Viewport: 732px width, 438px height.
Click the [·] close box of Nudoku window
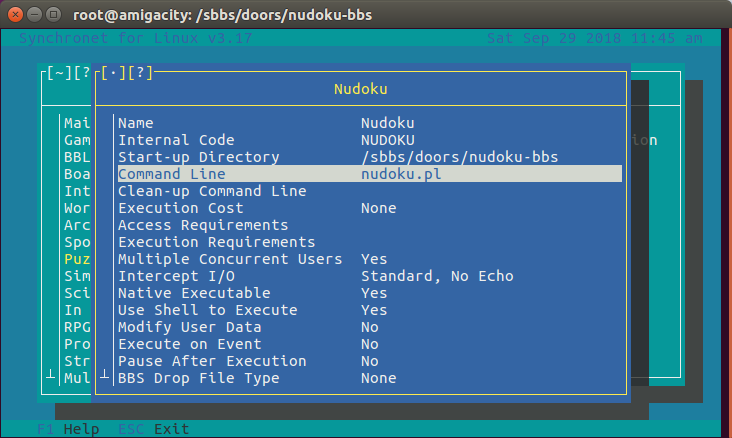coord(113,73)
